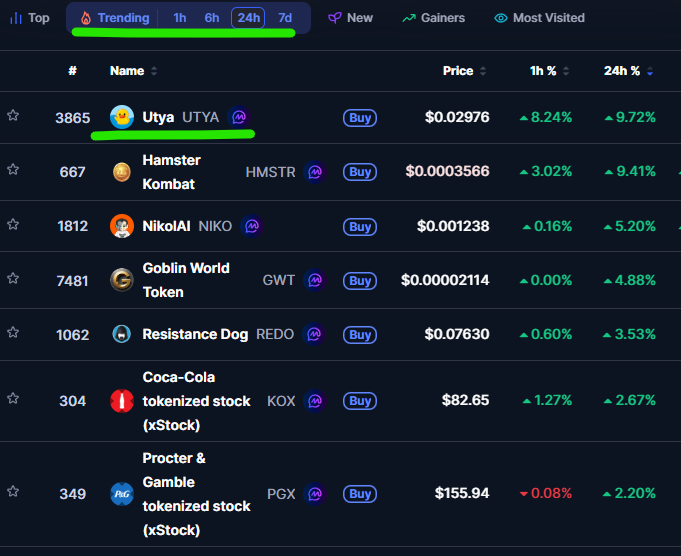Switch trending period to 6h
Screen dimensions: 681x556
coord(212,18)
